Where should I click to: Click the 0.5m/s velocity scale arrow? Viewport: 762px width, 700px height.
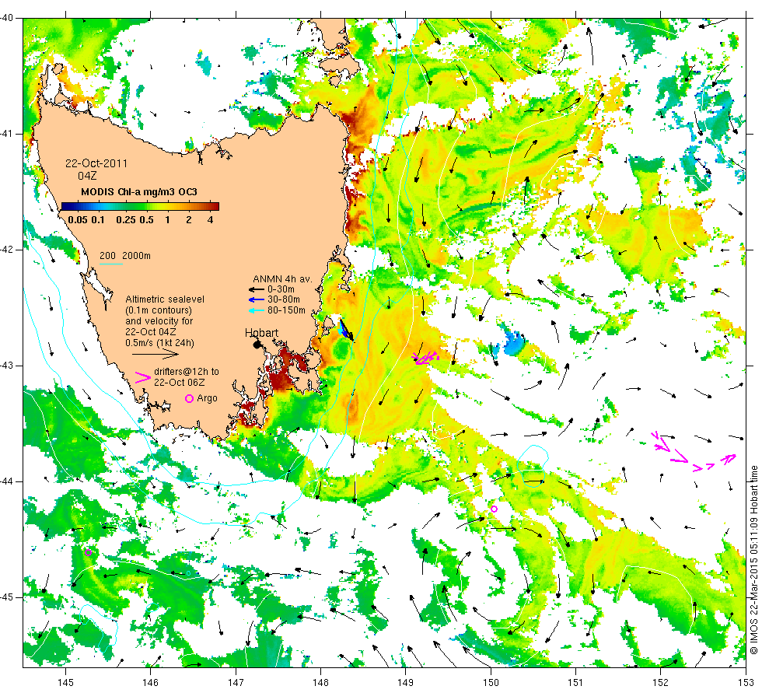pyautogui.click(x=156, y=355)
